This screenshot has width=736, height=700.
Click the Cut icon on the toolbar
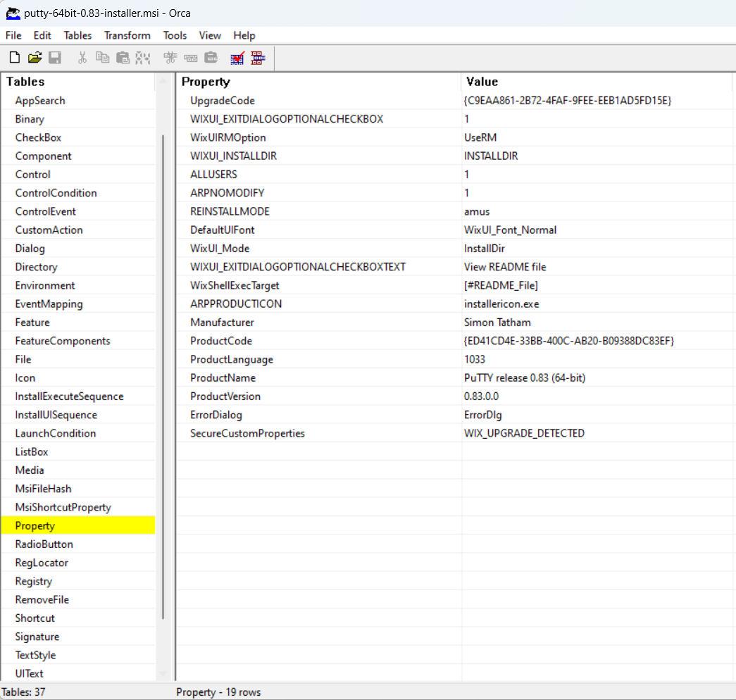pos(82,58)
